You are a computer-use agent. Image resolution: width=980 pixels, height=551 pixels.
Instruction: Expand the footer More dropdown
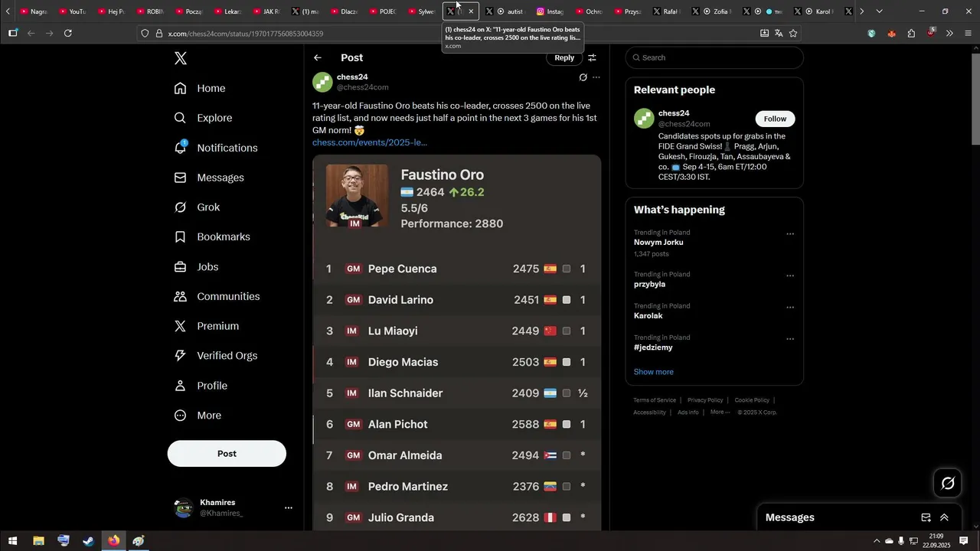click(720, 412)
